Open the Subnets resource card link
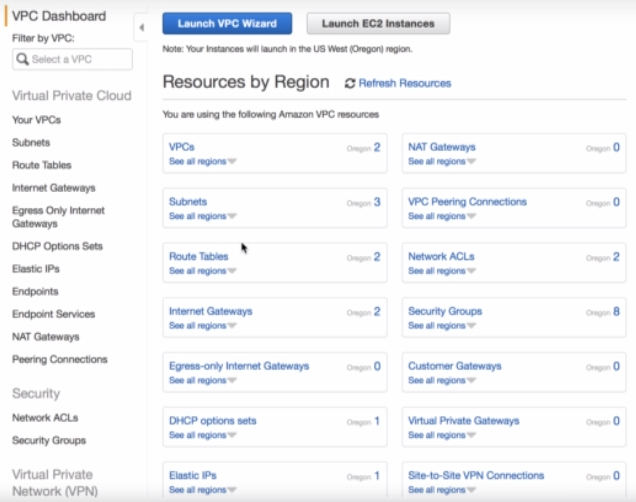 [188, 202]
